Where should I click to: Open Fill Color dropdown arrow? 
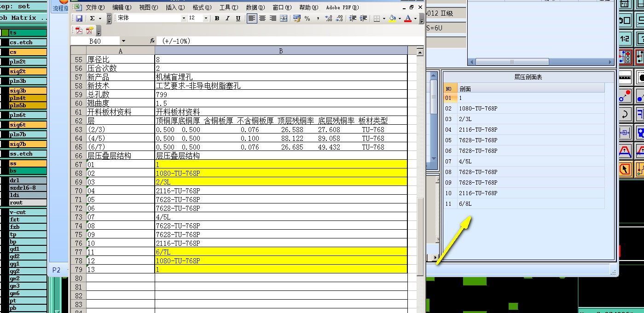click(x=400, y=18)
